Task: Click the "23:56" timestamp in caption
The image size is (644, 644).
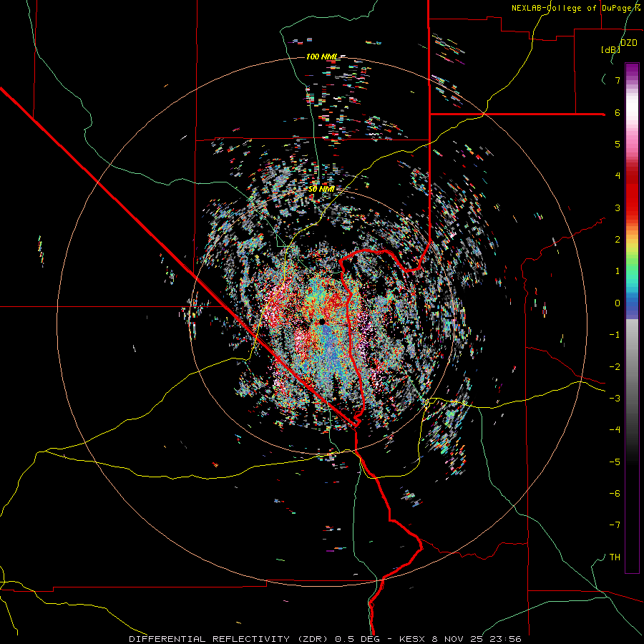Action: pyautogui.click(x=504, y=639)
